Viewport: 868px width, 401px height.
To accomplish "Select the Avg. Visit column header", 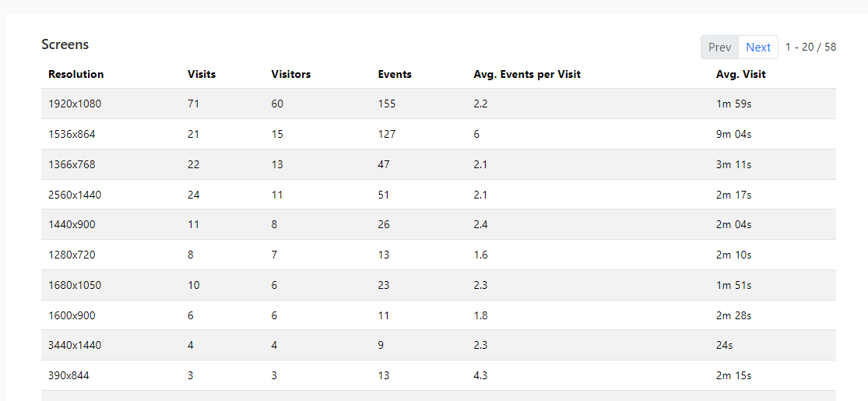I will tap(740, 74).
